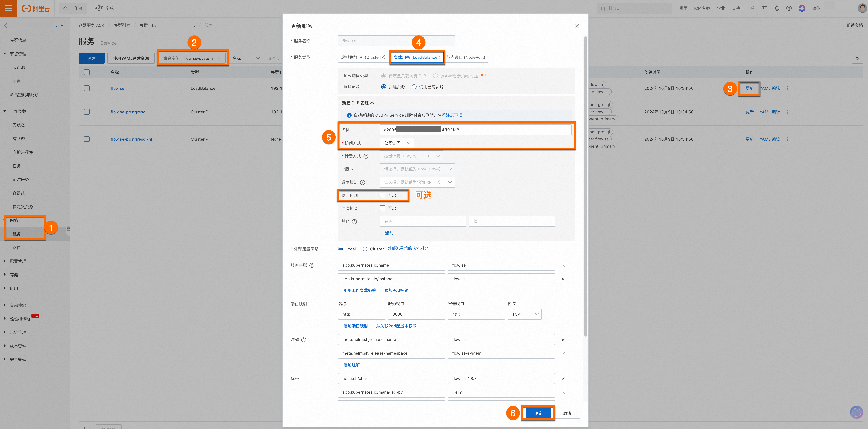Open the IP版本 dropdown

click(417, 169)
